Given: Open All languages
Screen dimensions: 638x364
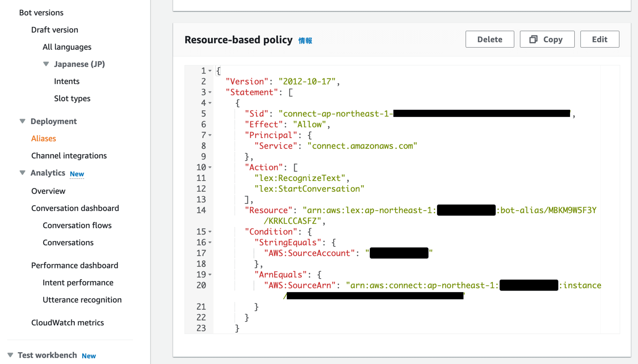Looking at the screenshot, I should (x=67, y=47).
